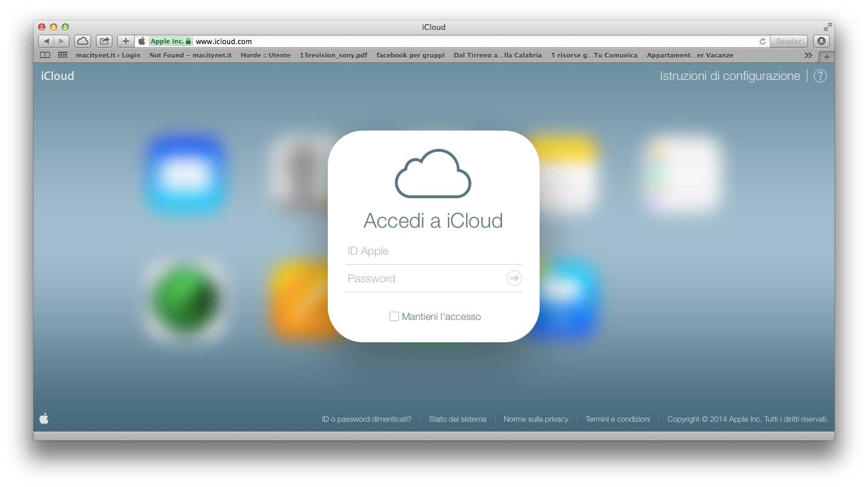Click the iCloud window title text
Screen dimensions: 868x487
click(x=434, y=27)
